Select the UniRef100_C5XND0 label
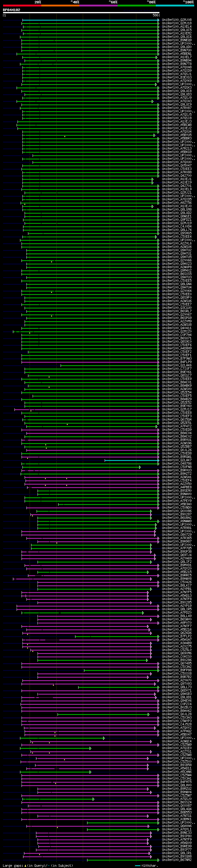 [x=177, y=507]
